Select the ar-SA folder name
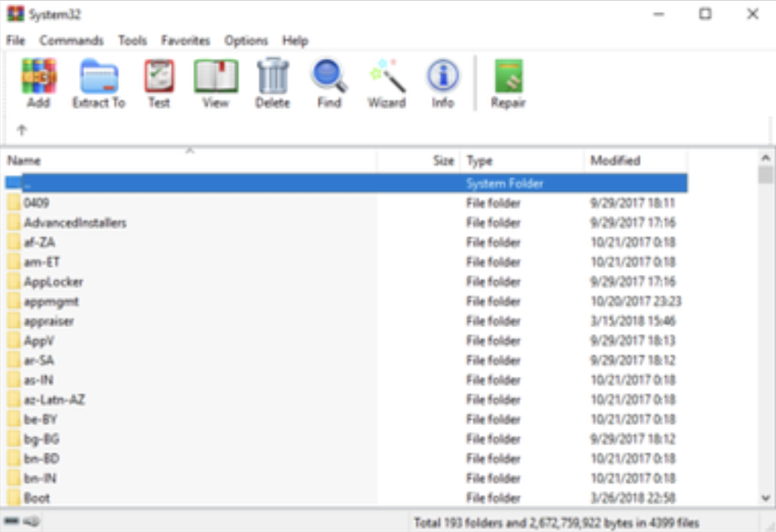Image resolution: width=776 pixels, height=532 pixels. [x=39, y=360]
